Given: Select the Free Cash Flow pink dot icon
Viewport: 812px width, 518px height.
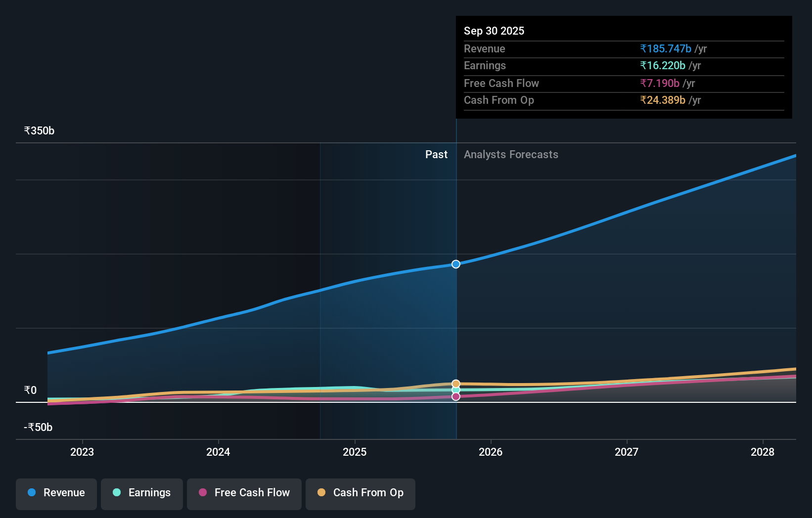Looking at the screenshot, I should [203, 492].
